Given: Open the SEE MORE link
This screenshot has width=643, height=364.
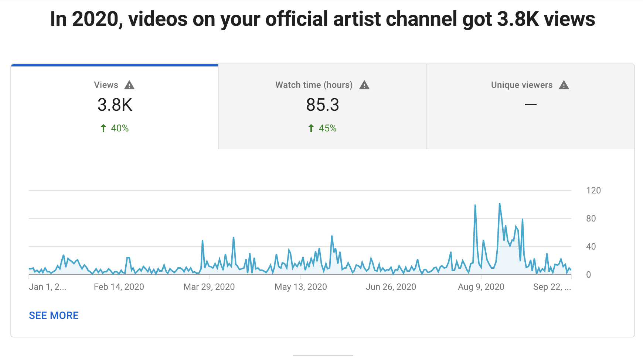Looking at the screenshot, I should point(54,315).
